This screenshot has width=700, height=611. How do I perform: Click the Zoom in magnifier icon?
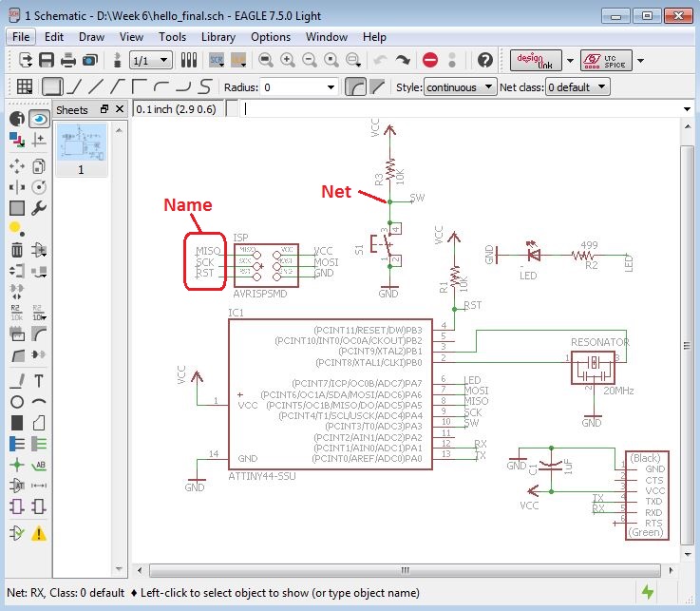pyautogui.click(x=288, y=60)
